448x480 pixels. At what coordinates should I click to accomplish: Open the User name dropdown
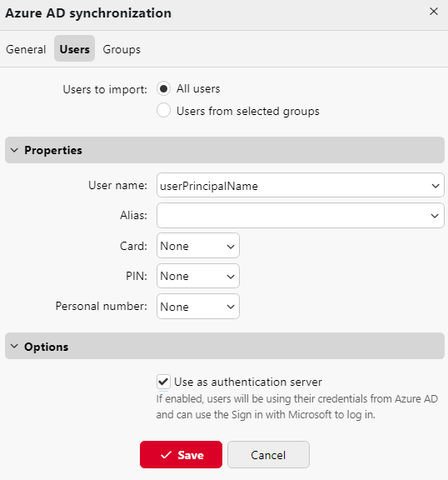[x=301, y=185]
